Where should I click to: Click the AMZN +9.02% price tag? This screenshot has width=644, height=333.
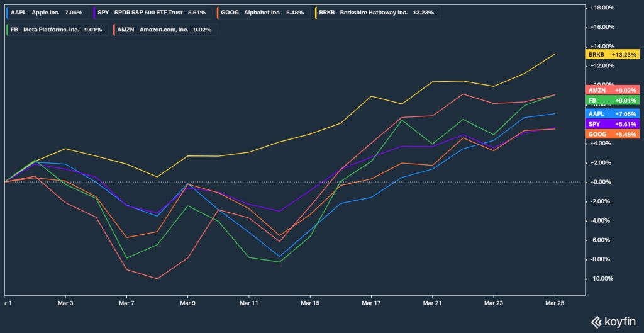point(612,90)
